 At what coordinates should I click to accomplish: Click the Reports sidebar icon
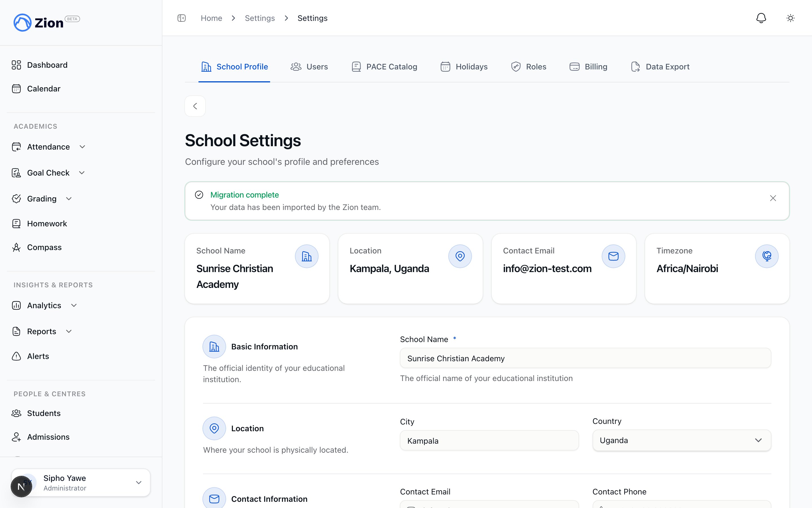click(16, 331)
